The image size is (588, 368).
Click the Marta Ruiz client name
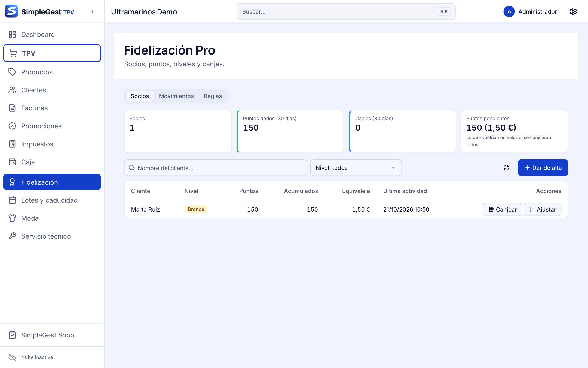145,209
